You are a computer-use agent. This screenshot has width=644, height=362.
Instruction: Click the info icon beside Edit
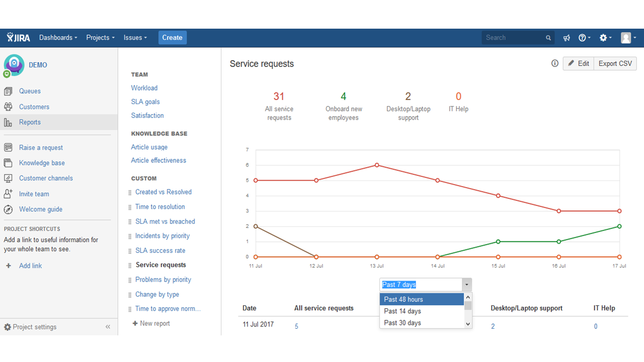tap(555, 63)
